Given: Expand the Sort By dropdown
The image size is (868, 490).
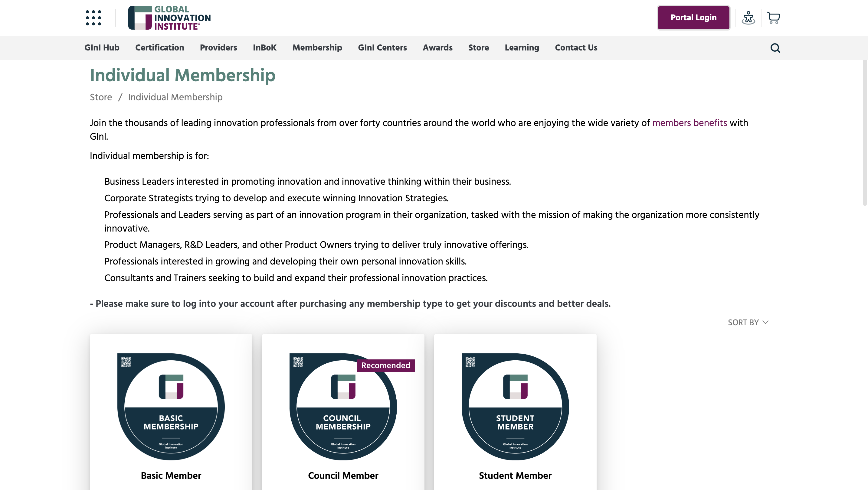Looking at the screenshot, I should coord(748,322).
